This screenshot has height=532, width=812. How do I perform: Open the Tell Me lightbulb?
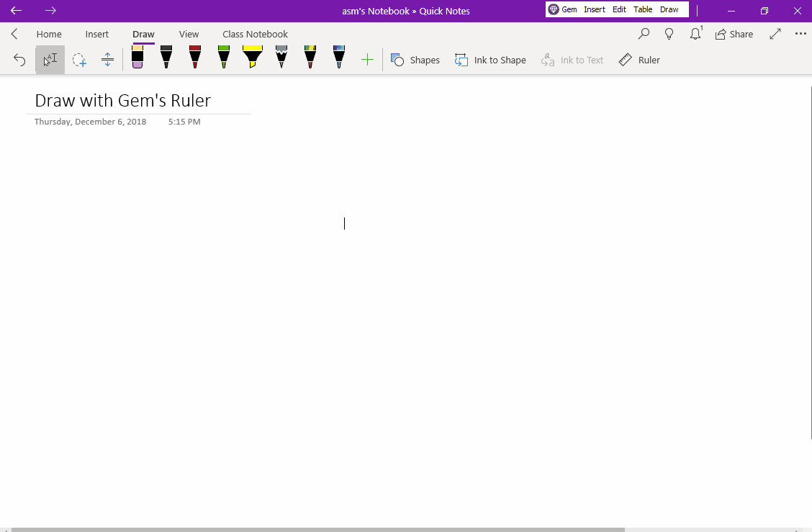pos(669,34)
